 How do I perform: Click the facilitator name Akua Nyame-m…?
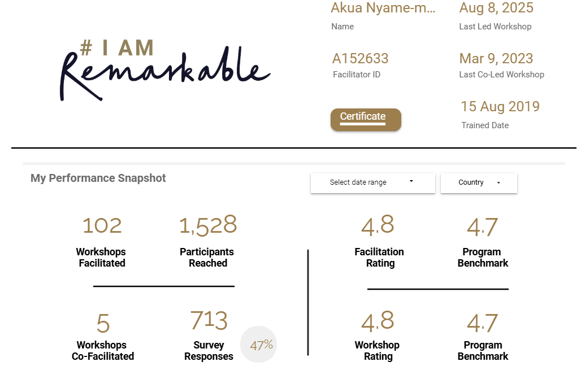(x=383, y=8)
